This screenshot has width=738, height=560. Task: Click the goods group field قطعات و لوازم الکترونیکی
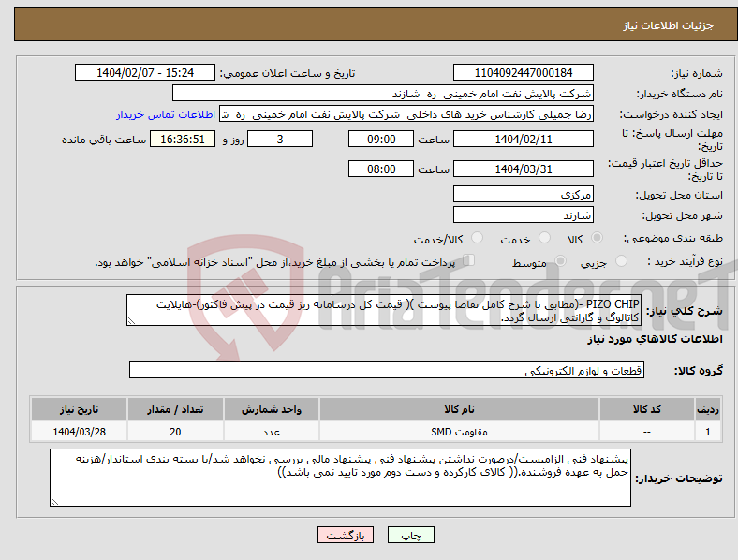click(387, 370)
